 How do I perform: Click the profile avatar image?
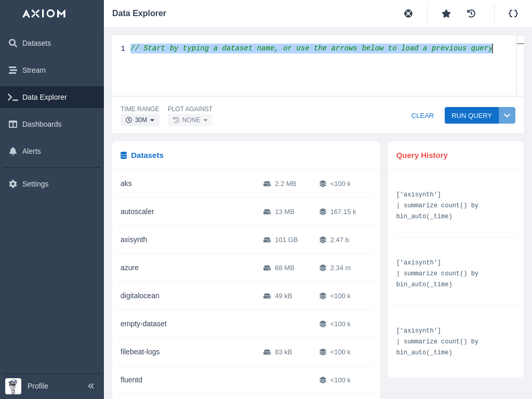[14, 386]
